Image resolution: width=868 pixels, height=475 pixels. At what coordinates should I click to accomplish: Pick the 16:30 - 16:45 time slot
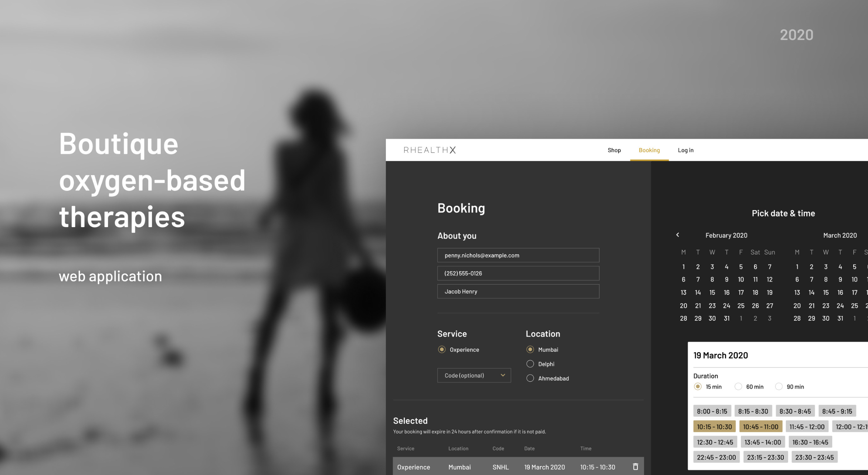point(810,442)
